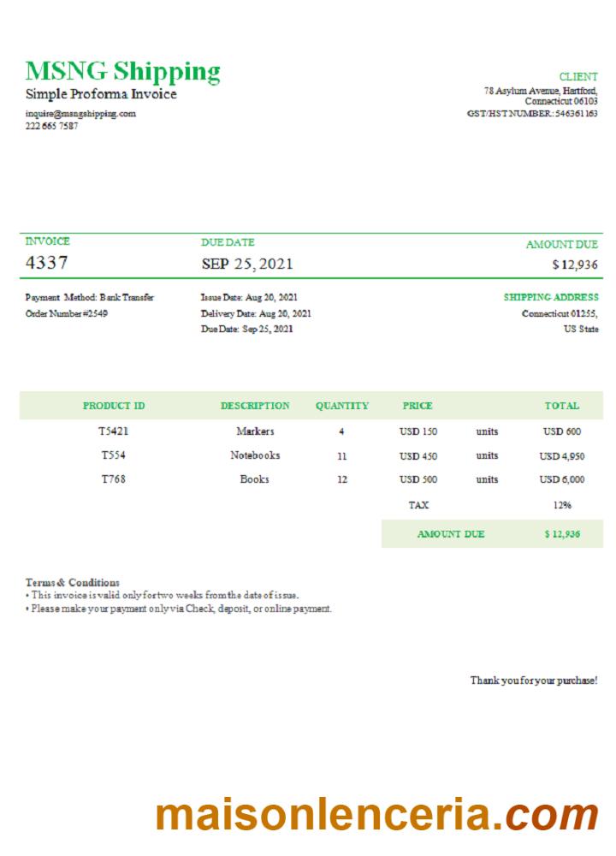
Task: Click the MSNG Shipping company title
Action: coord(122,71)
